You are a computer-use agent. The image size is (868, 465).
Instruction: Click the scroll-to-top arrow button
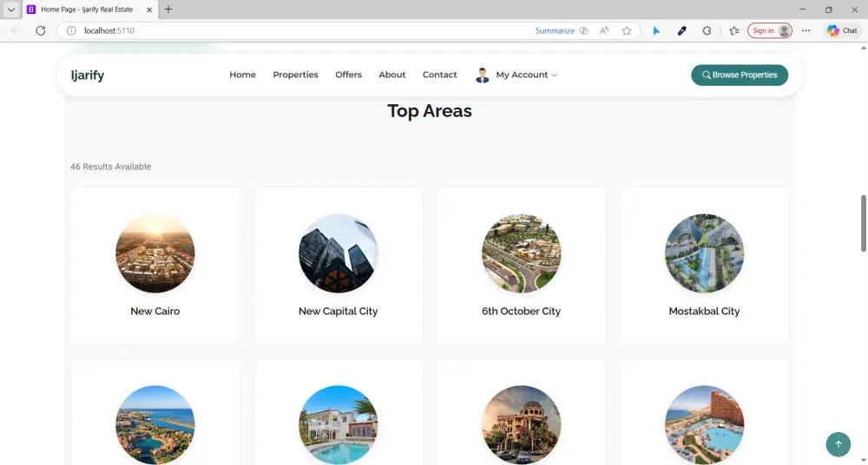click(838, 444)
